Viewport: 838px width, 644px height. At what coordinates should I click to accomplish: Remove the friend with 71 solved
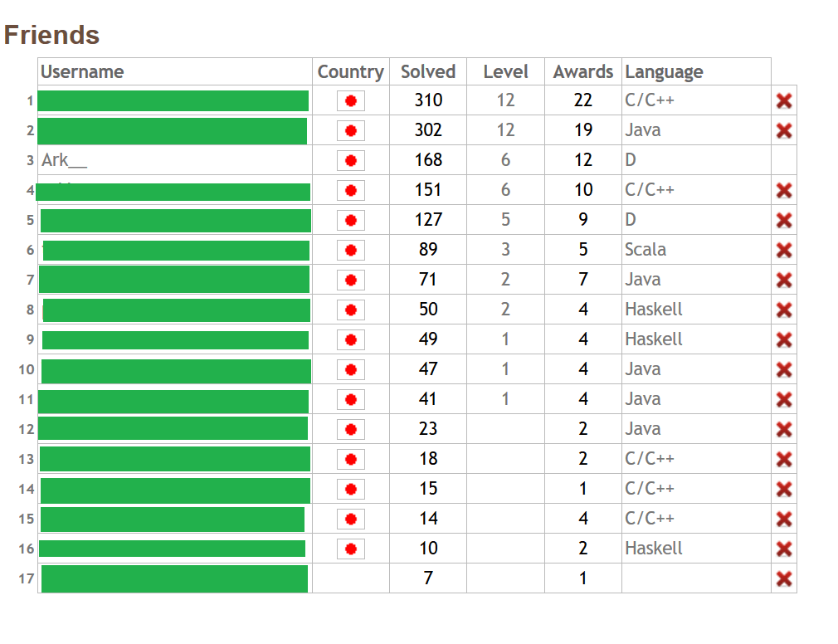point(783,280)
